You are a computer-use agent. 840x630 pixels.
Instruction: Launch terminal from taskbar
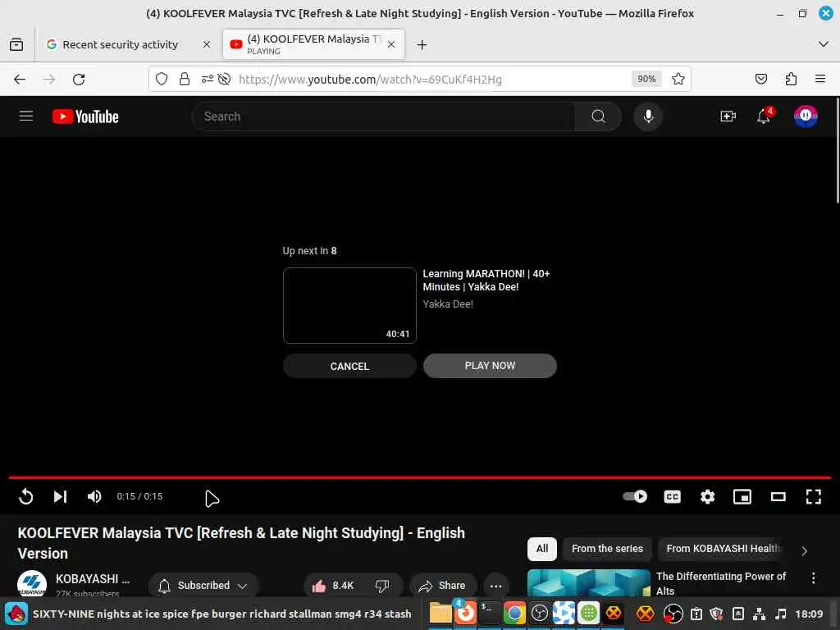(x=489, y=614)
